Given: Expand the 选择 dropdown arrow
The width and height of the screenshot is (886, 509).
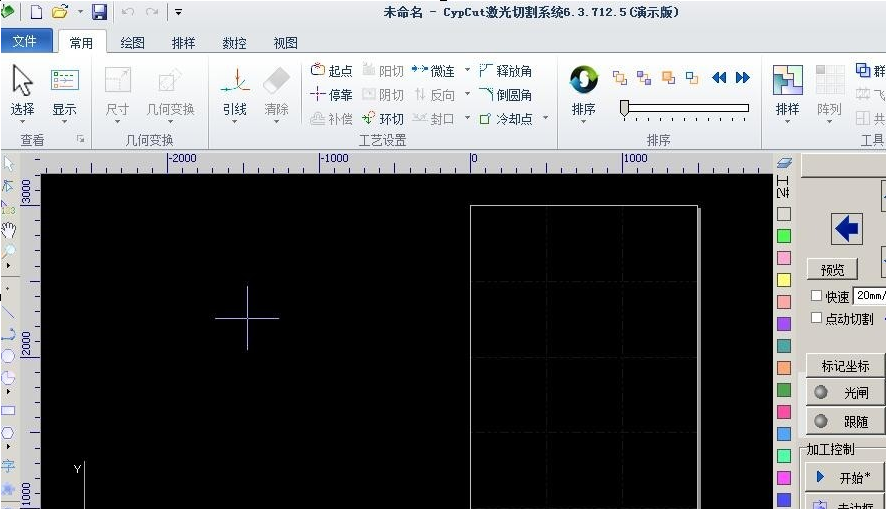Looking at the screenshot, I should pos(23,121).
